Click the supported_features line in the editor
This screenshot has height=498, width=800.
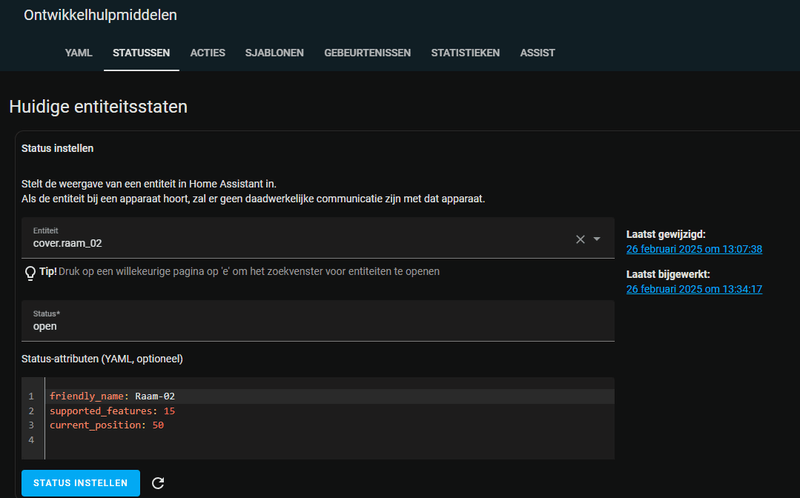(112, 411)
